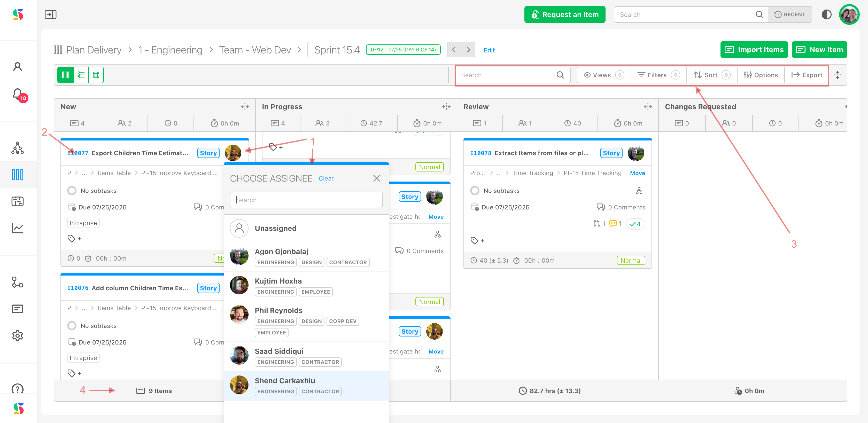The height and width of the screenshot is (423, 868).
Task: Toggle subtasks circle on I10078 card
Action: (x=475, y=191)
